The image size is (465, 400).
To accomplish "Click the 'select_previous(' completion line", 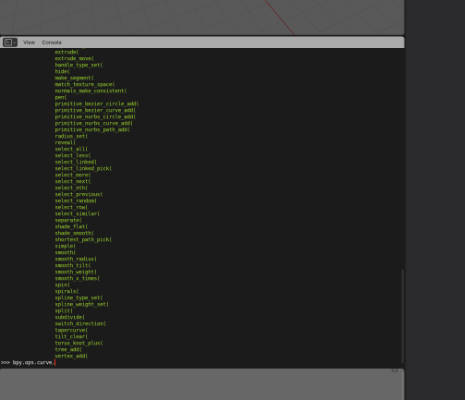I will point(79,194).
